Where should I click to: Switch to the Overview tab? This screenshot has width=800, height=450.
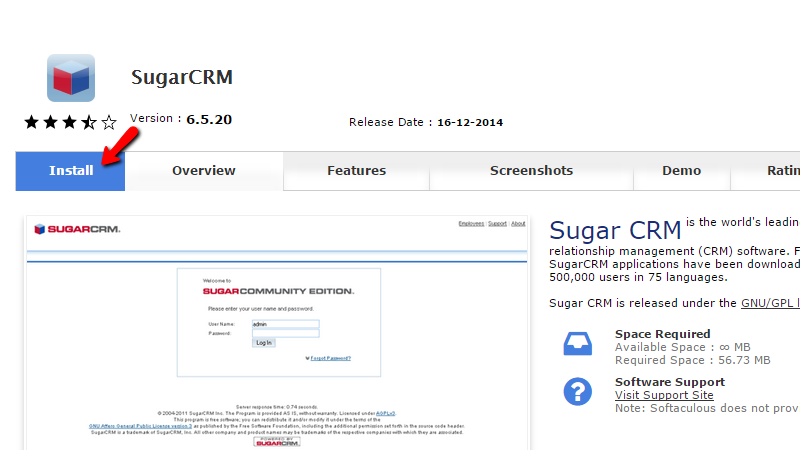pyautogui.click(x=204, y=171)
